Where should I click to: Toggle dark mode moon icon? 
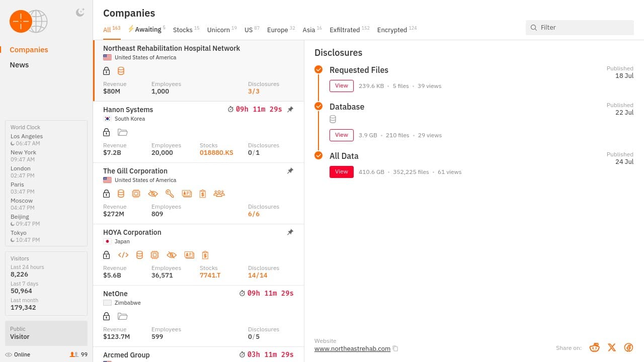click(x=80, y=13)
